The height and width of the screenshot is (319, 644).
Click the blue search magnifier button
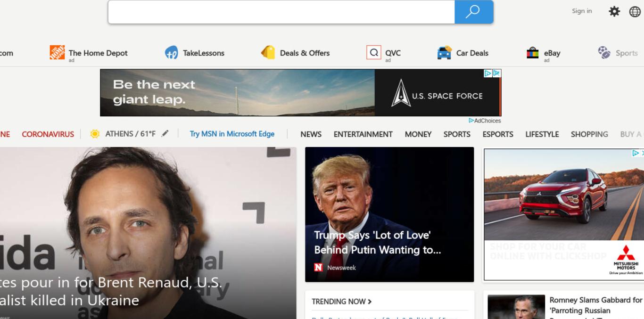click(474, 12)
